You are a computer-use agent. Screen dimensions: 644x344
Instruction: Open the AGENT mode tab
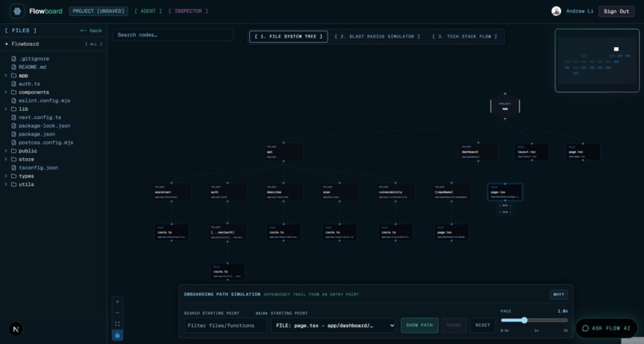(x=148, y=11)
